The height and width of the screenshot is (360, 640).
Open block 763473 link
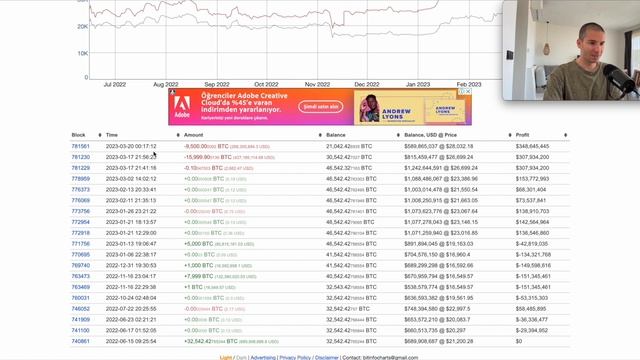tap(80, 276)
